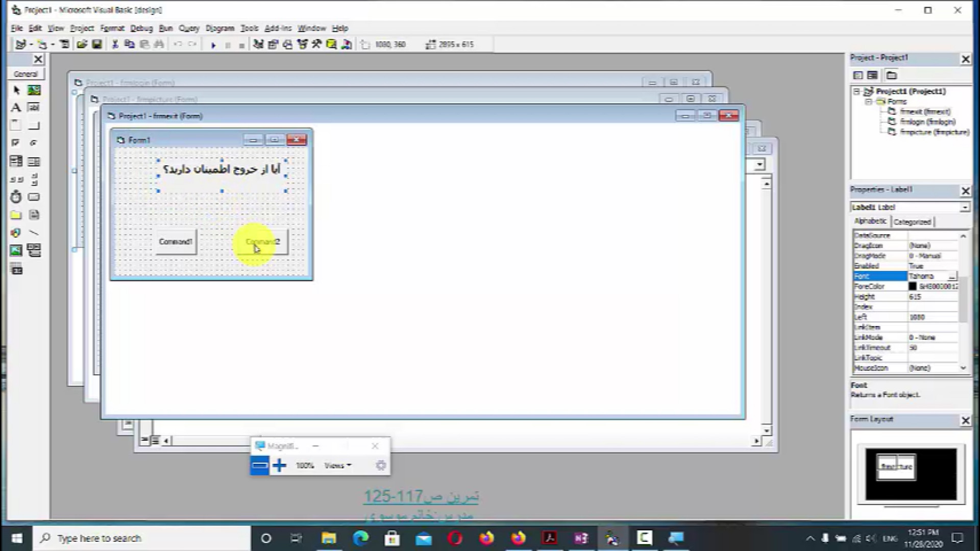Start the program with the Run arrow
980x551 pixels.
(213, 45)
